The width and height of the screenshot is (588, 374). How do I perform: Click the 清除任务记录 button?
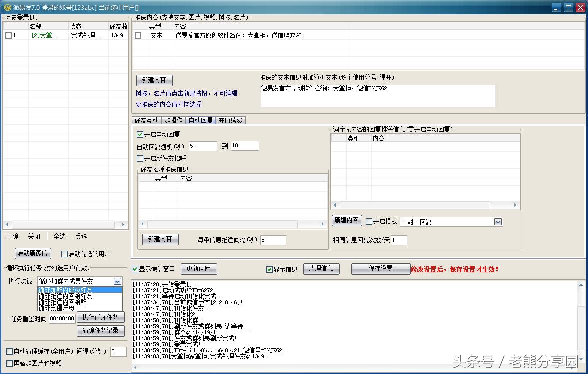[100, 330]
